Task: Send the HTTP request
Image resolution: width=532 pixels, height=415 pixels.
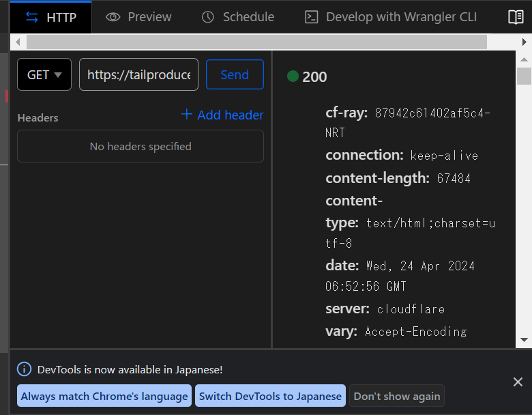Action: [235, 74]
